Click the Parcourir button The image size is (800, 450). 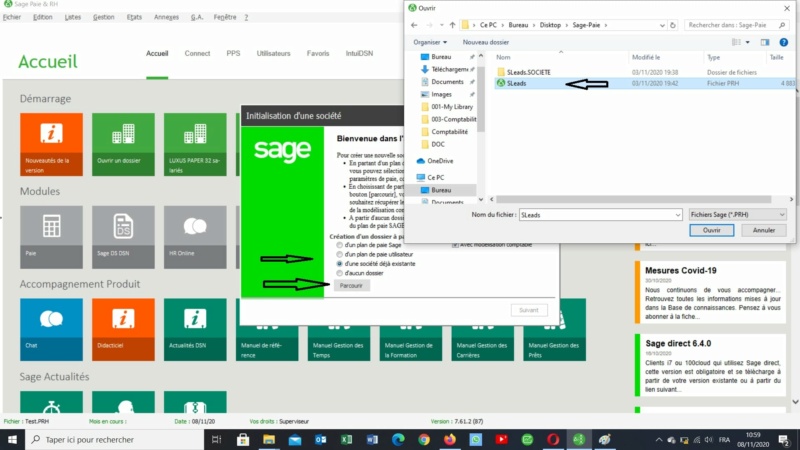click(x=351, y=286)
